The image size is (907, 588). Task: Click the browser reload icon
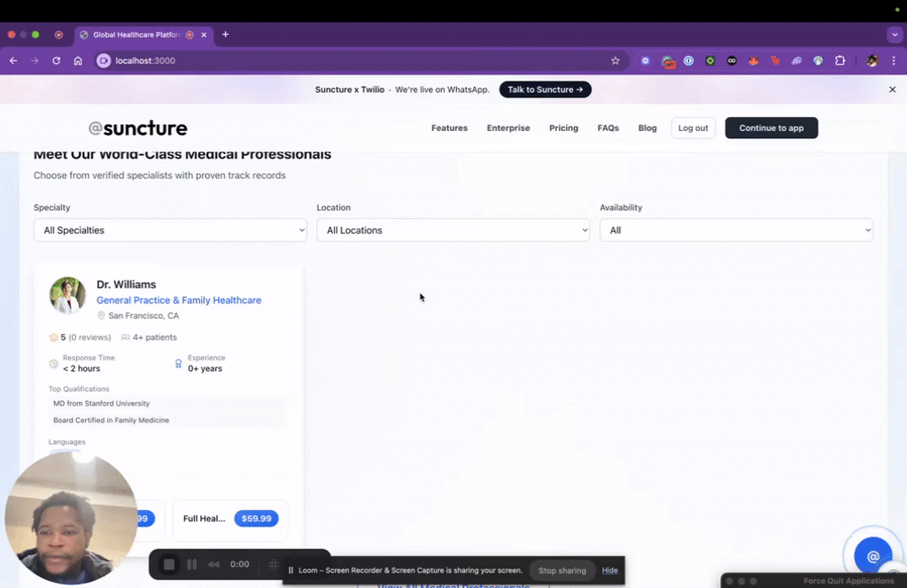point(56,61)
